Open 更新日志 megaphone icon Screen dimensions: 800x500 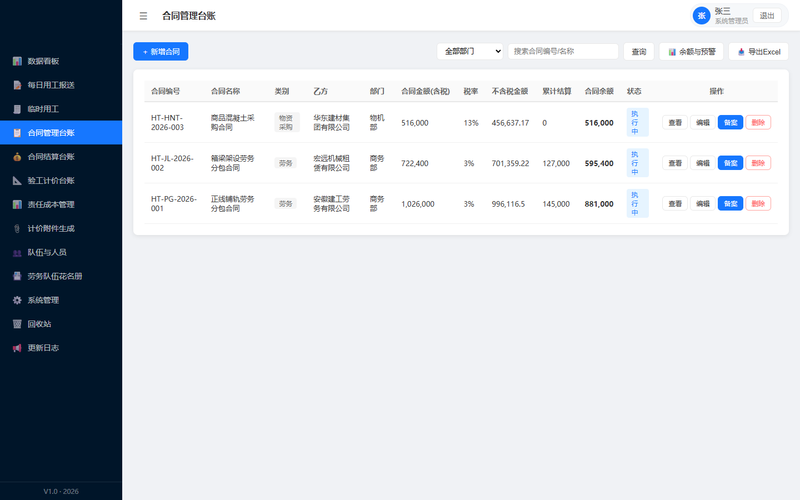[17, 348]
